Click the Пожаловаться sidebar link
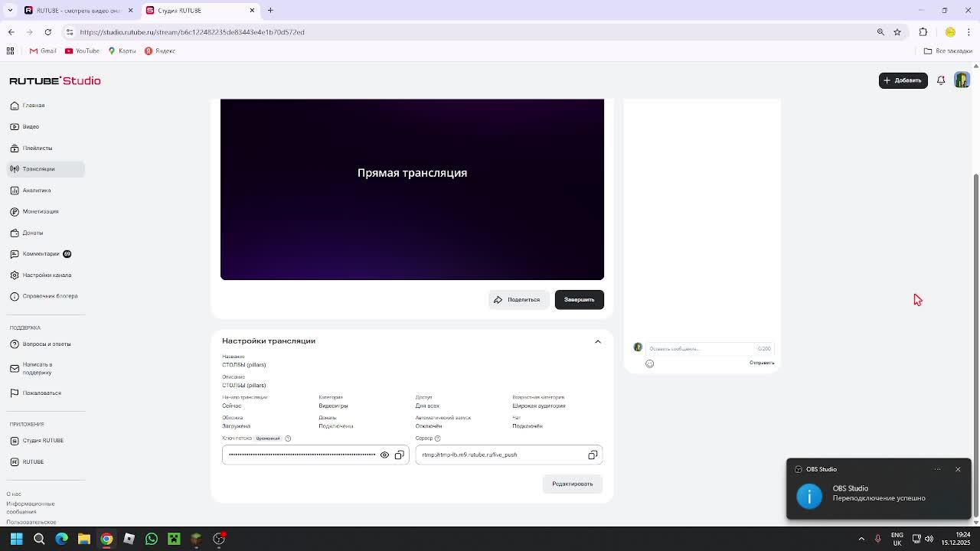980x551 pixels. tap(35, 393)
